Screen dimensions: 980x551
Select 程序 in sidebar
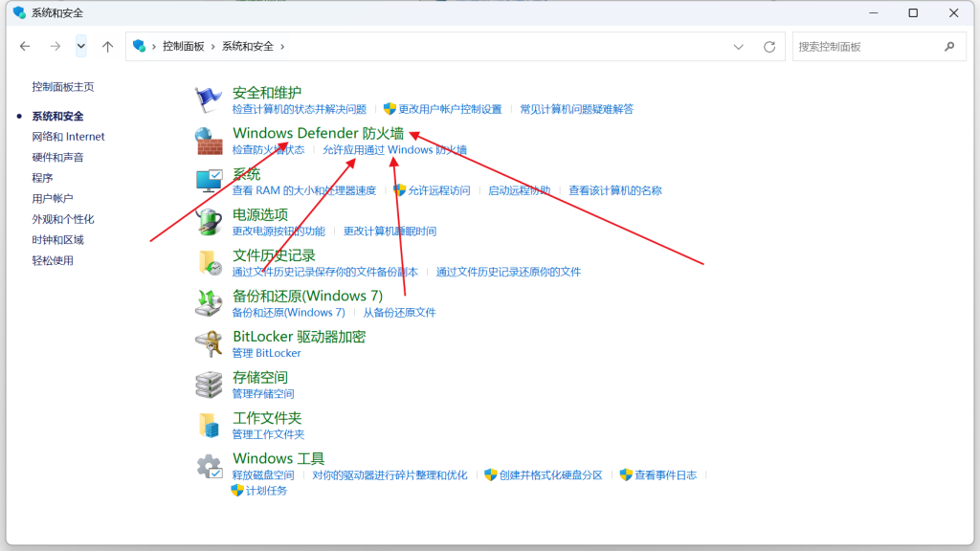pyautogui.click(x=42, y=178)
